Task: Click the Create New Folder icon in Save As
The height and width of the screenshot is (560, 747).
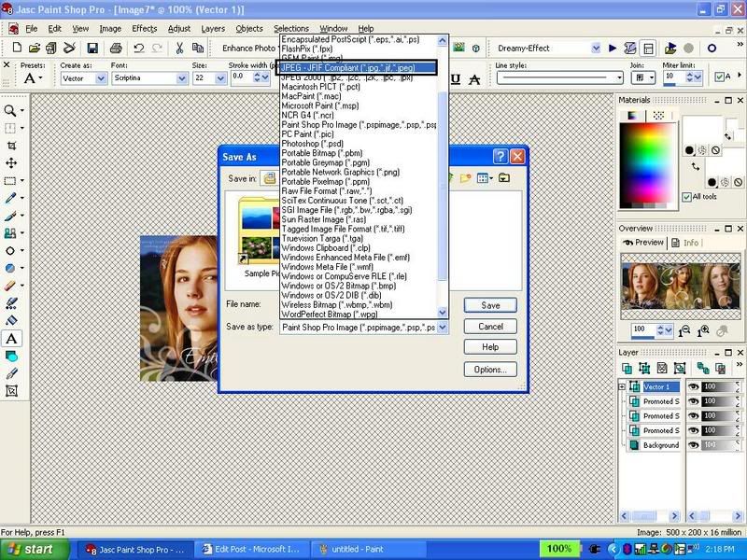Action: [x=465, y=178]
